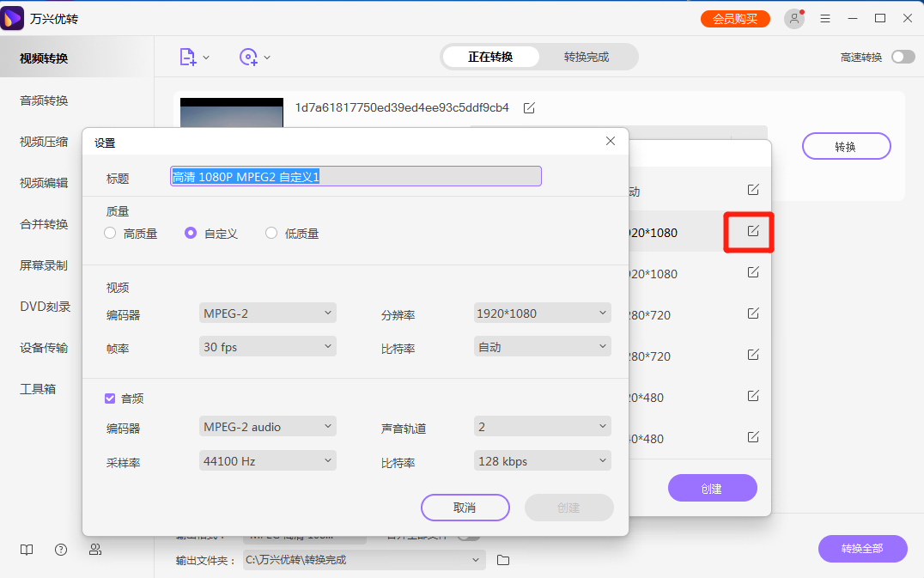Screen dimensions: 924x578
Task: Open the community contact icon
Action: (95, 549)
